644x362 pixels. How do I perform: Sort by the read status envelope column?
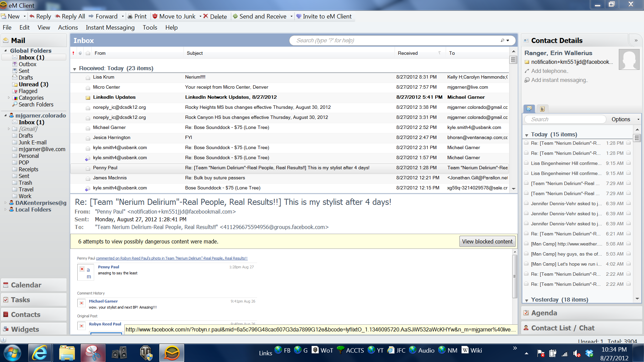pyautogui.click(x=88, y=53)
